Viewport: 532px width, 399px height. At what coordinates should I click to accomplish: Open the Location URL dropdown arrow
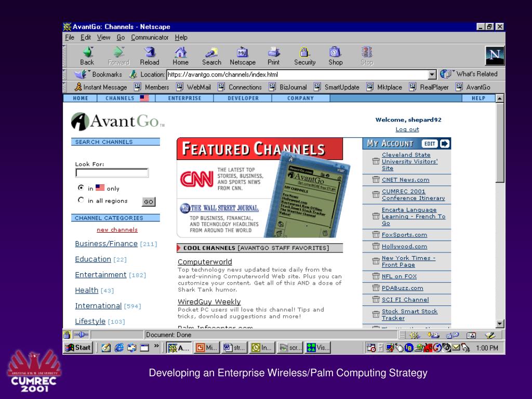pyautogui.click(x=432, y=75)
